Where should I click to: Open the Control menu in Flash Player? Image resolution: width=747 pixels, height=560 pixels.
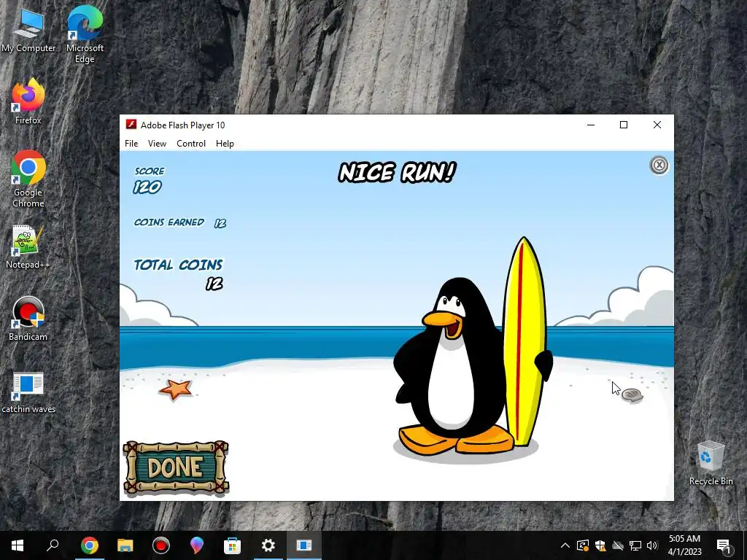point(191,144)
